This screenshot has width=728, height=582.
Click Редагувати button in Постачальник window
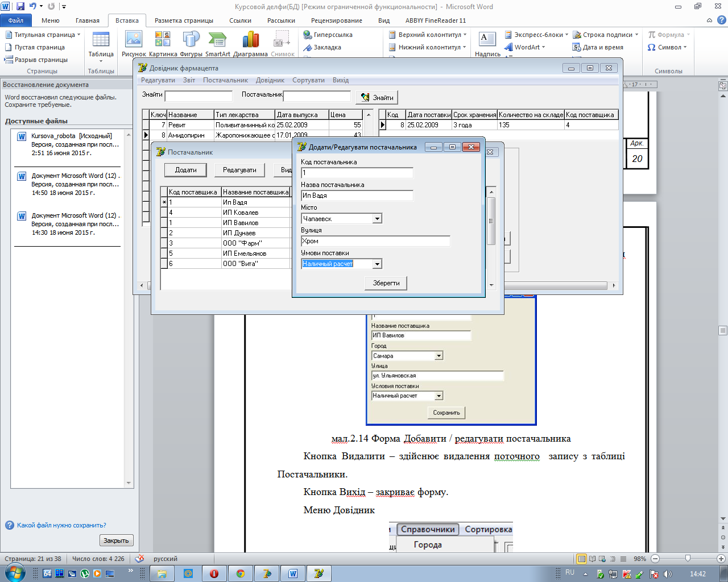pyautogui.click(x=239, y=170)
